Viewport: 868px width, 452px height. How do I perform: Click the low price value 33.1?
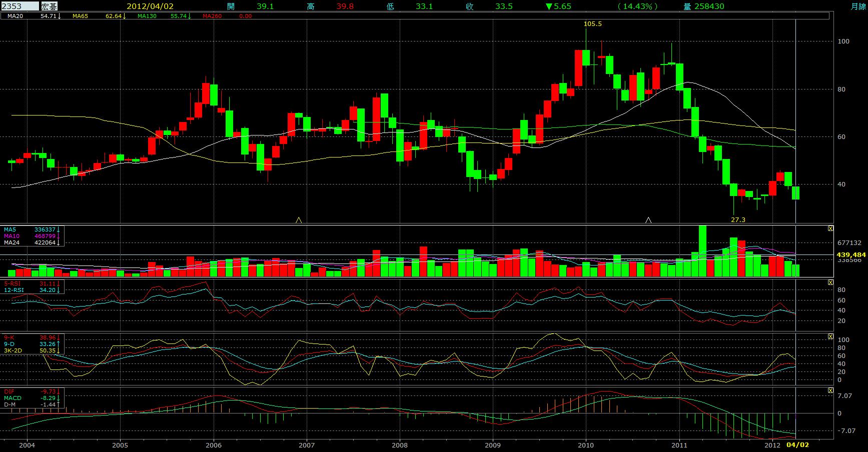(424, 6)
